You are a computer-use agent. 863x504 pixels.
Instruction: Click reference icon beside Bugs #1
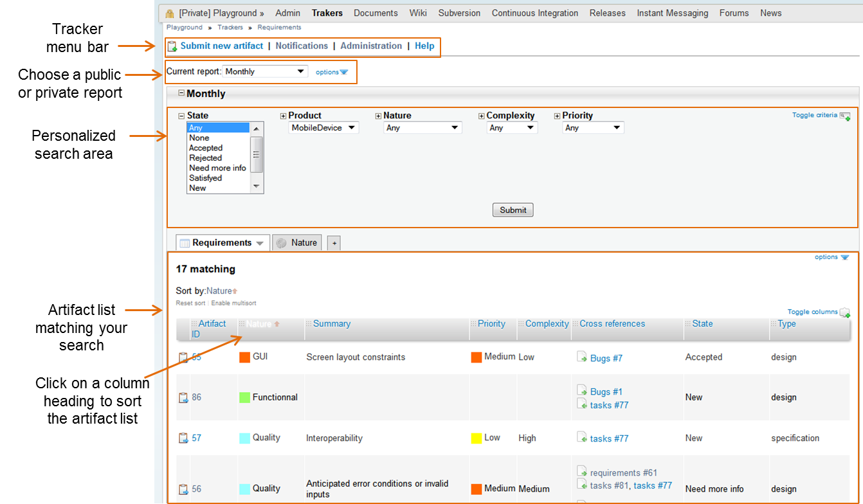point(582,390)
